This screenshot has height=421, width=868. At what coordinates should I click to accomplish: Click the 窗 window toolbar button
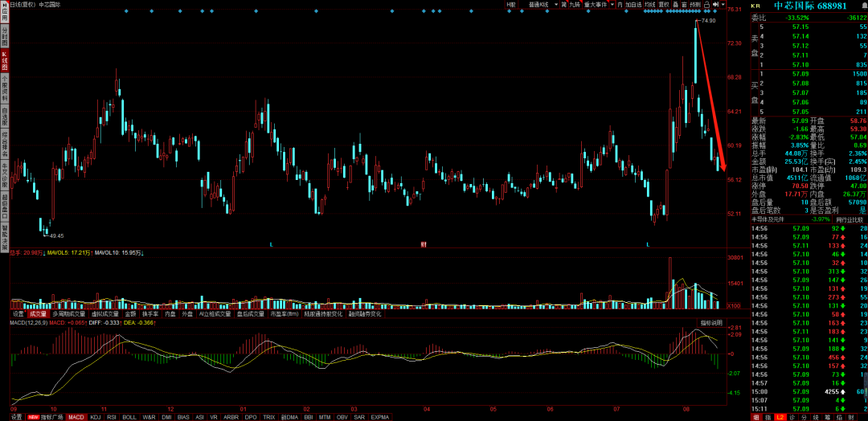point(684,5)
